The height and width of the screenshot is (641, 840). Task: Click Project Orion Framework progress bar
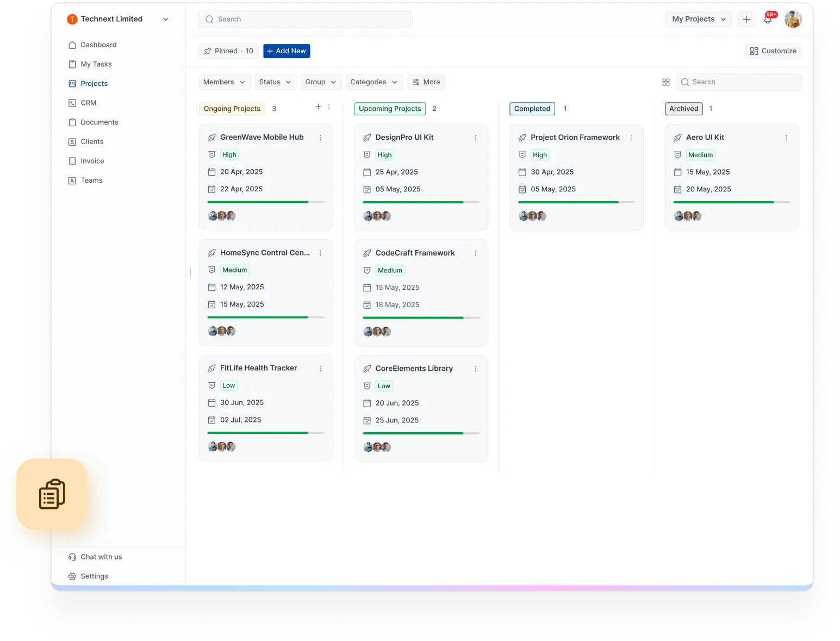pyautogui.click(x=576, y=202)
